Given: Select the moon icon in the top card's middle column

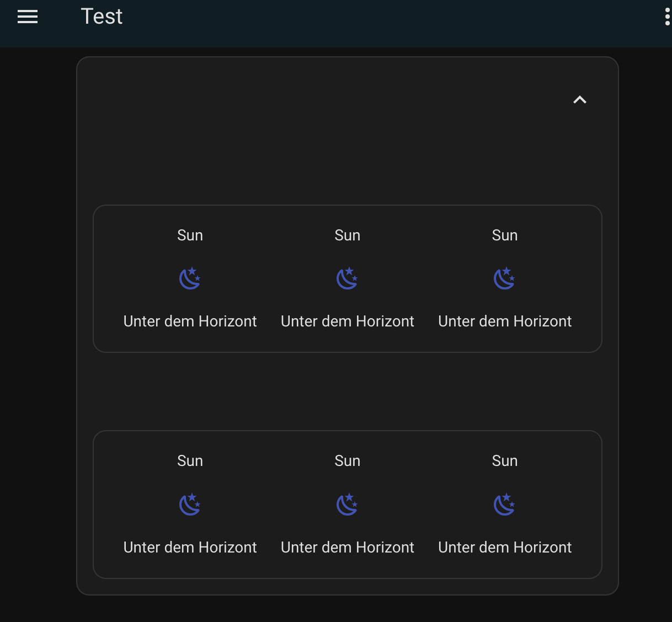Looking at the screenshot, I should pos(347,278).
